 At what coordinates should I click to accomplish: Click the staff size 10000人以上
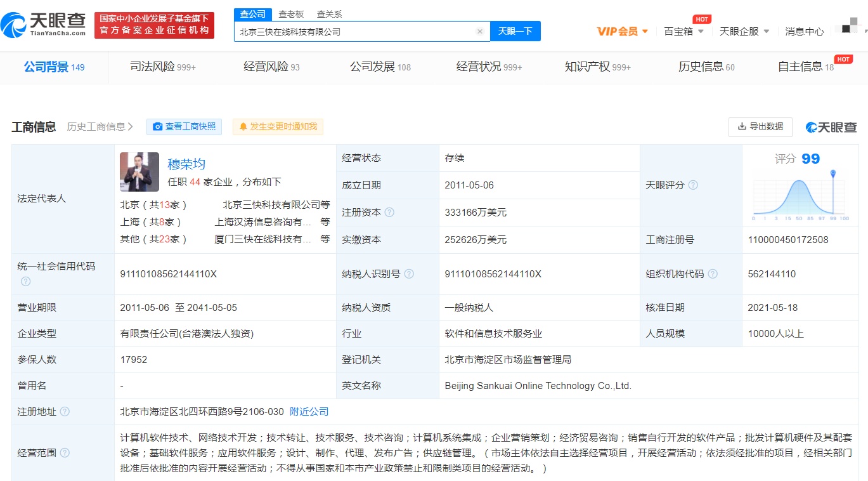click(x=776, y=334)
